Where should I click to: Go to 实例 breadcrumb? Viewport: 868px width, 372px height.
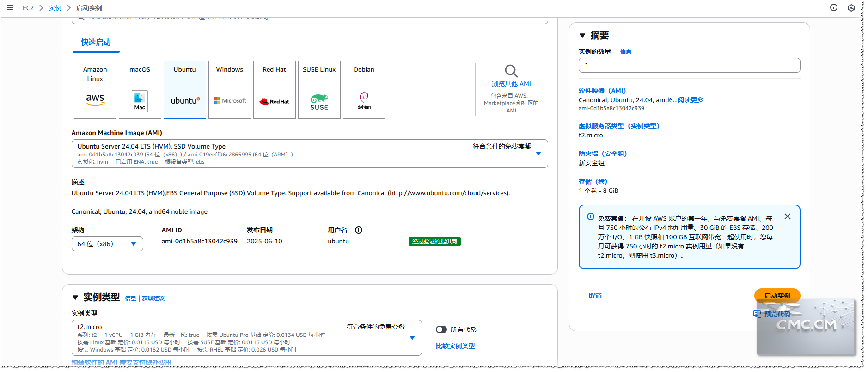(x=55, y=8)
